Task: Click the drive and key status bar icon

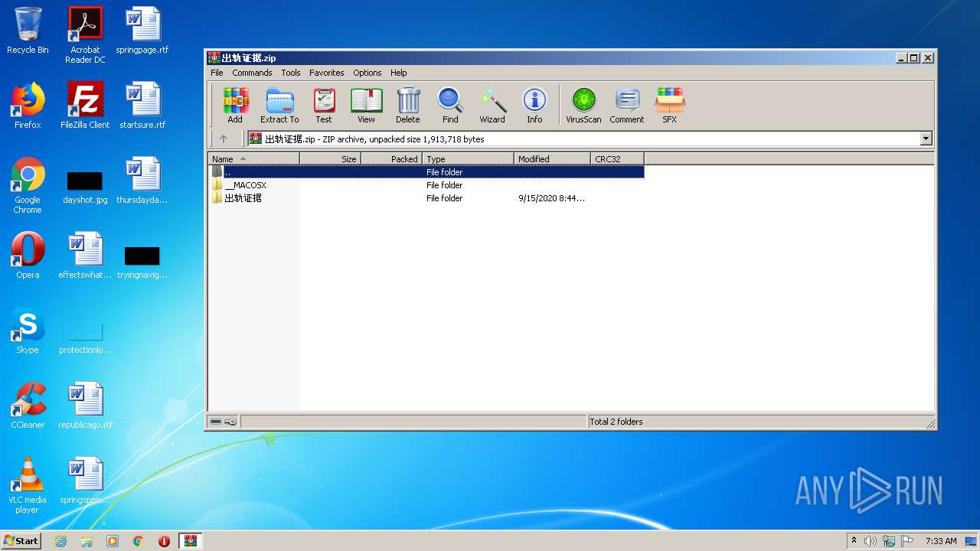Action: pyautogui.click(x=224, y=422)
